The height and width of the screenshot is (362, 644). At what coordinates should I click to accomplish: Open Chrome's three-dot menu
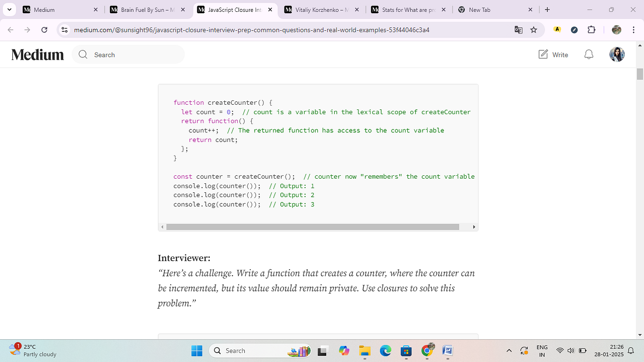tap(634, 29)
